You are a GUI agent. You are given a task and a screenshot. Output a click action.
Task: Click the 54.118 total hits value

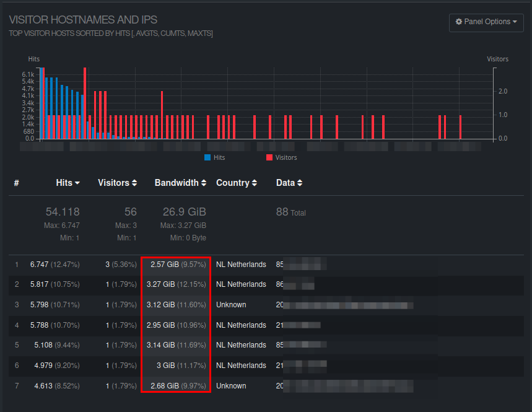click(x=62, y=212)
